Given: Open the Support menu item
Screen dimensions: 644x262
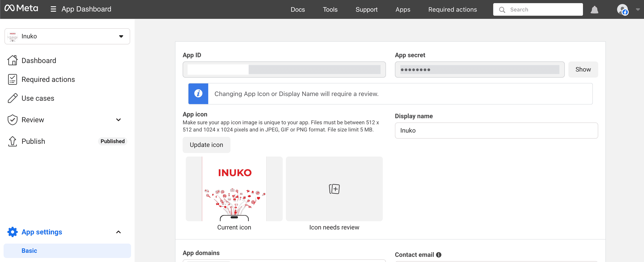Looking at the screenshot, I should (x=366, y=9).
